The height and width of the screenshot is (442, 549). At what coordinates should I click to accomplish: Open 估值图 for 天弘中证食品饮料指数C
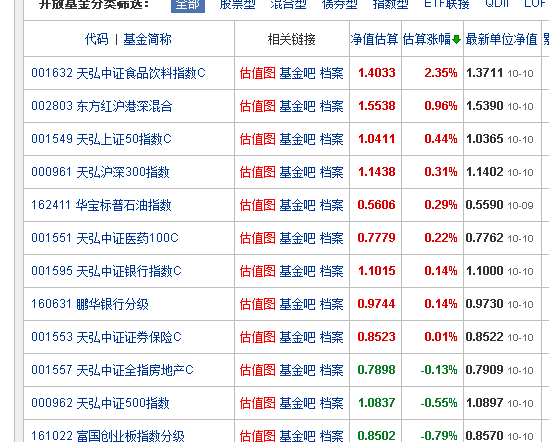point(258,73)
